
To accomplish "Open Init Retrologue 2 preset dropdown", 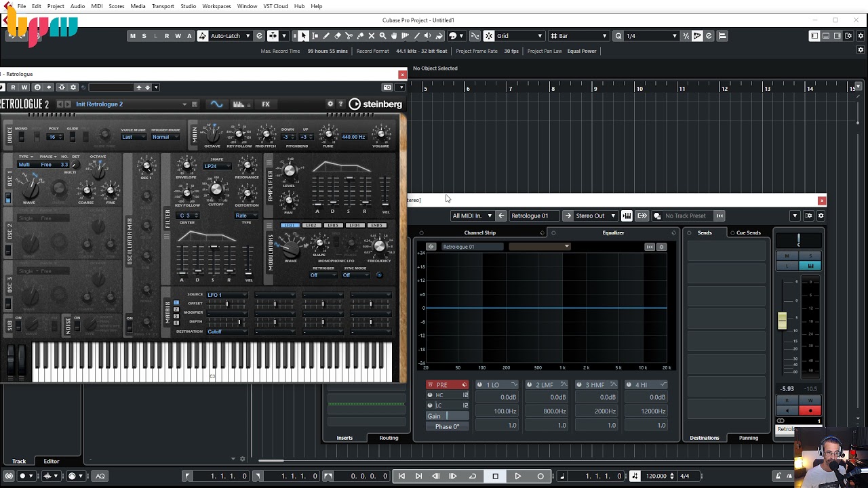I will click(131, 104).
